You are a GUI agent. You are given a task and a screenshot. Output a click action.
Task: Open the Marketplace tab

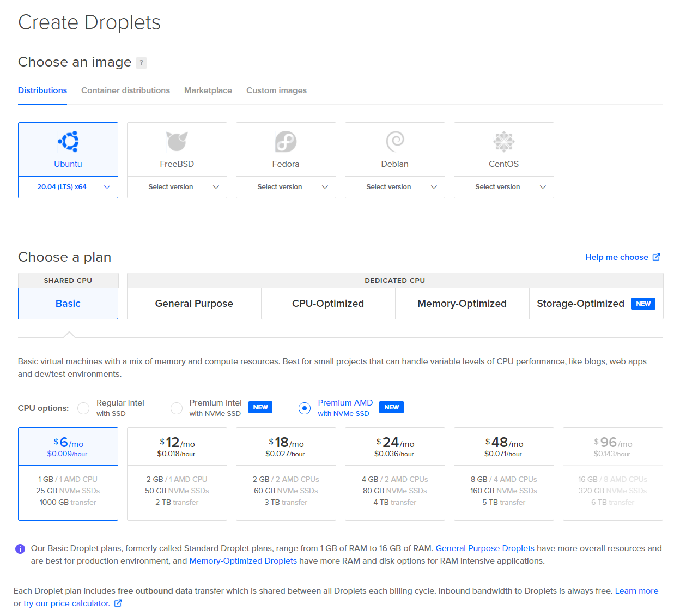(x=208, y=90)
